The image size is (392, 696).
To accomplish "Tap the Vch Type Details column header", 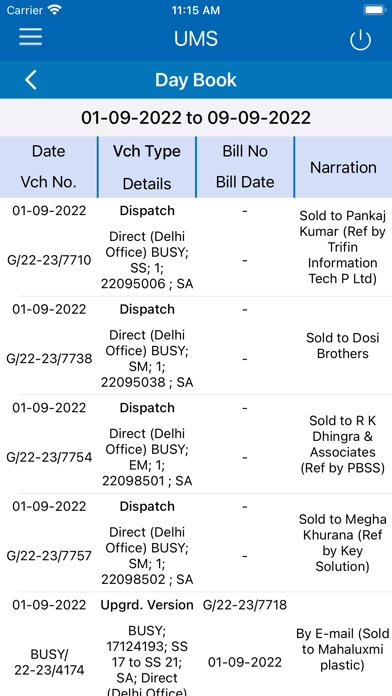I will (x=147, y=167).
